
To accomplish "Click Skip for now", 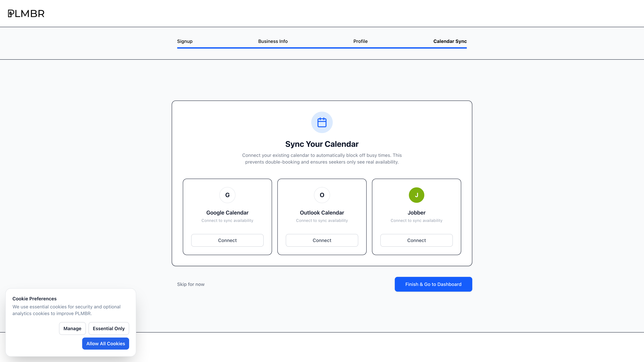I will pos(191,284).
